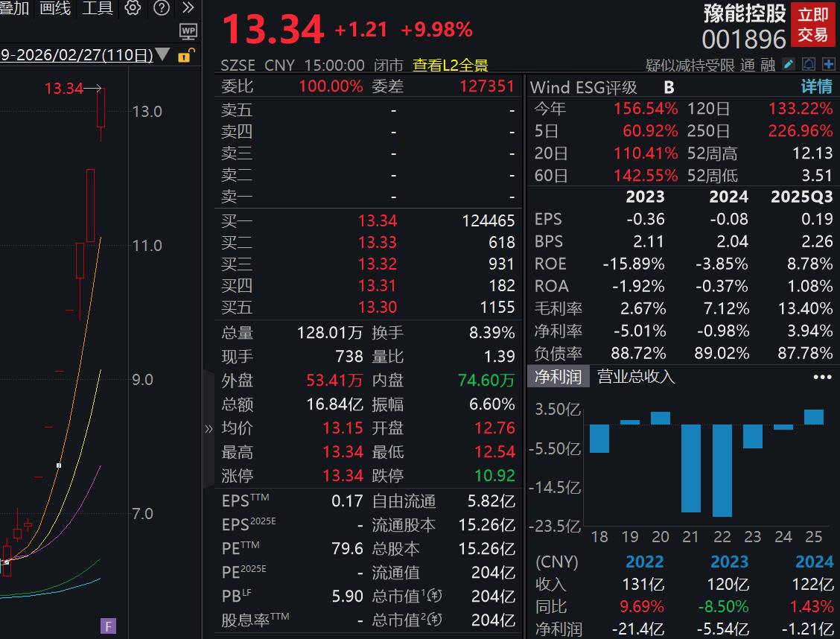Screen dimensions: 840x639
Task: Click the PE TTM value 79.6
Action: (x=347, y=549)
